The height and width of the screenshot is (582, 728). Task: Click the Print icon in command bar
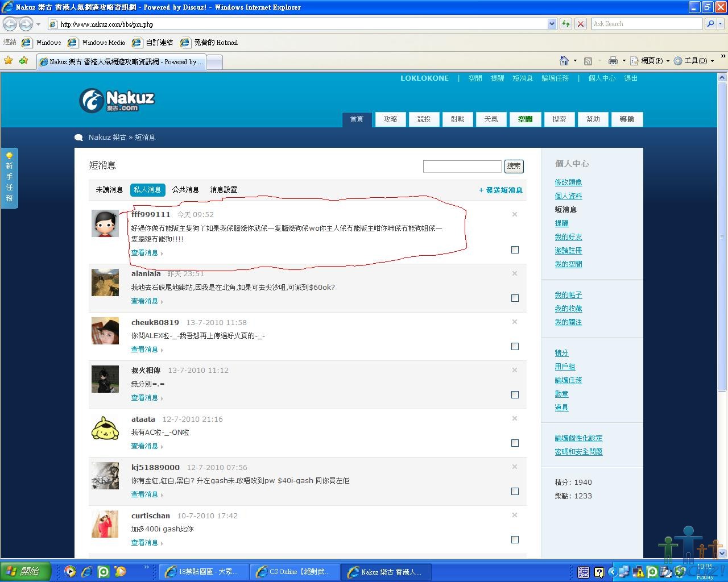tap(613, 61)
